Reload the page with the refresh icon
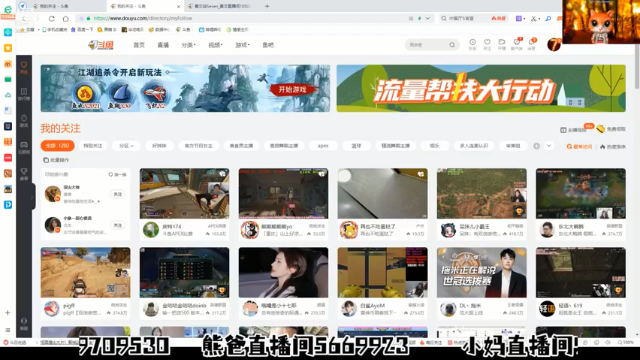Image resolution: width=640 pixels, height=360 pixels. click(51, 18)
